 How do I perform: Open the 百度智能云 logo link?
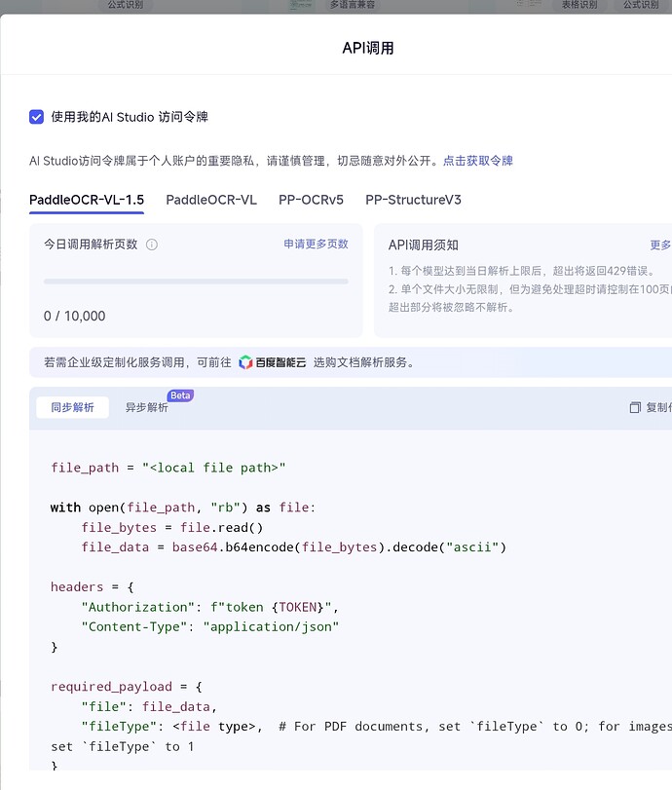[x=272, y=362]
